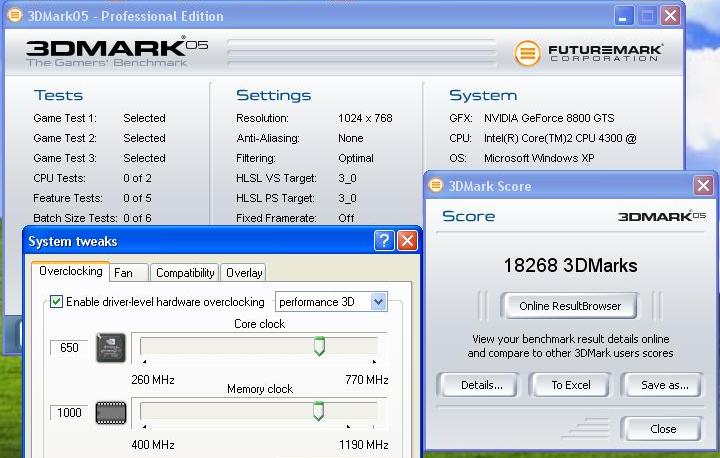Close the 3DMark Score window with the X
The image size is (720, 458).
[x=703, y=186]
